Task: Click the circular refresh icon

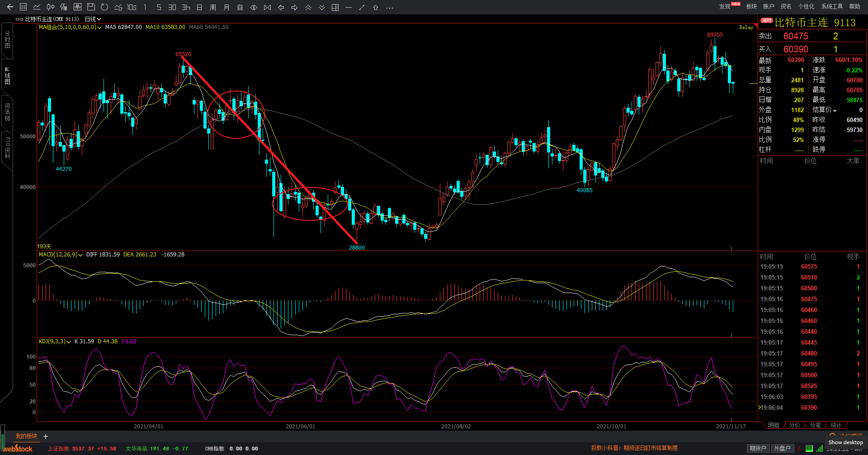Action: click(x=104, y=7)
